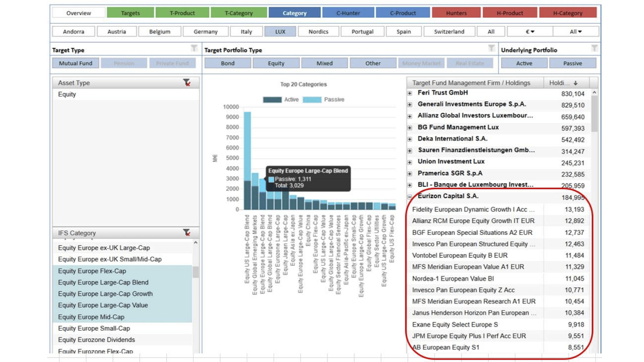Expand Union Investment Lux row
The height and width of the screenshot is (362, 644).
(x=409, y=162)
